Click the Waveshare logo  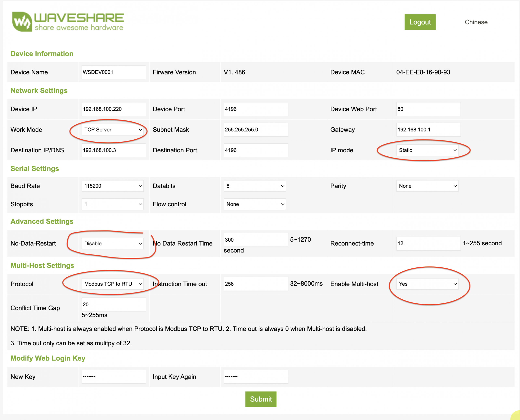pos(68,22)
